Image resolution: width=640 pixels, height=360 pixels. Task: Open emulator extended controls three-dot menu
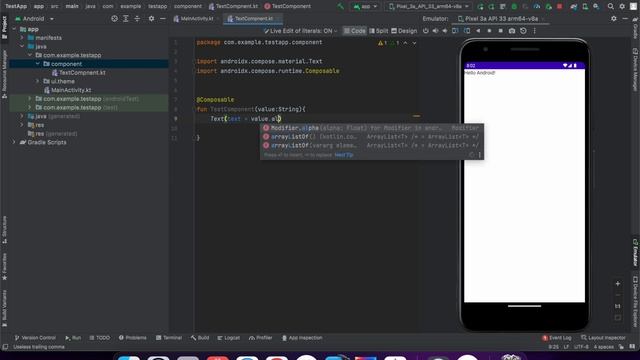coord(534,31)
